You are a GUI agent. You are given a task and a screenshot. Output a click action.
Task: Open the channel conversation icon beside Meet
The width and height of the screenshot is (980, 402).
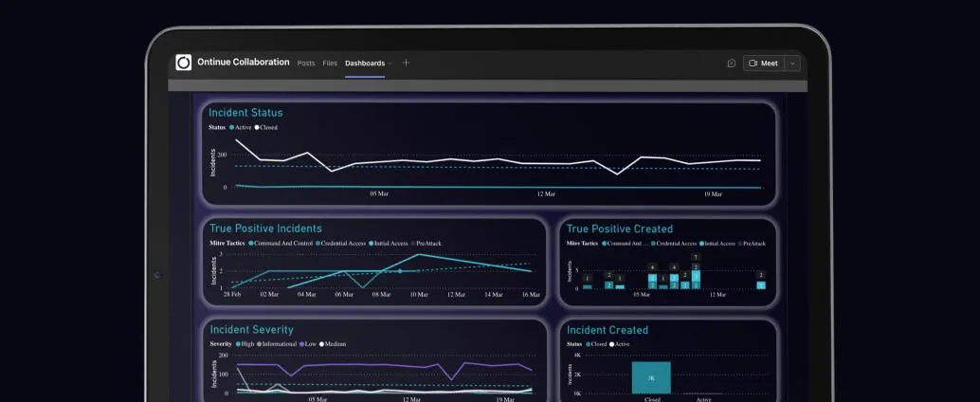tap(732, 64)
